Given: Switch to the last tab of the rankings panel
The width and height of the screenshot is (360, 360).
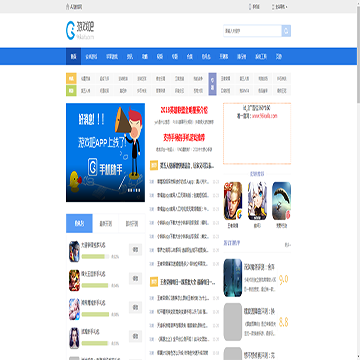Looking at the screenshot, I should [132, 223].
